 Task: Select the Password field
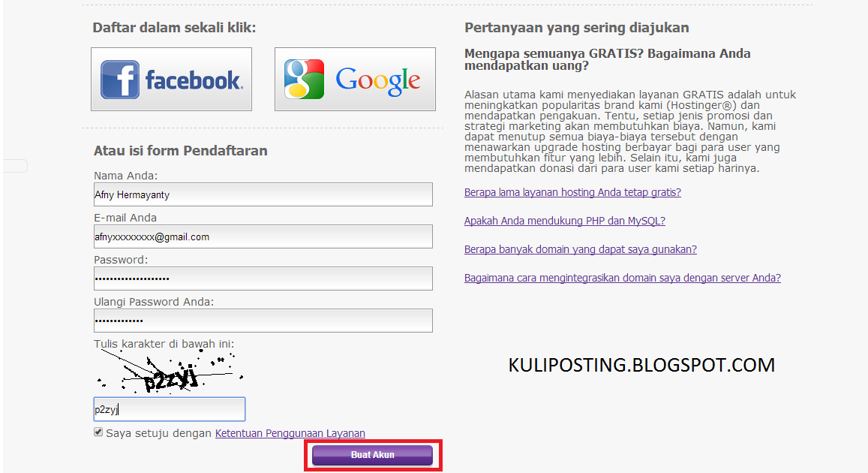tap(263, 279)
